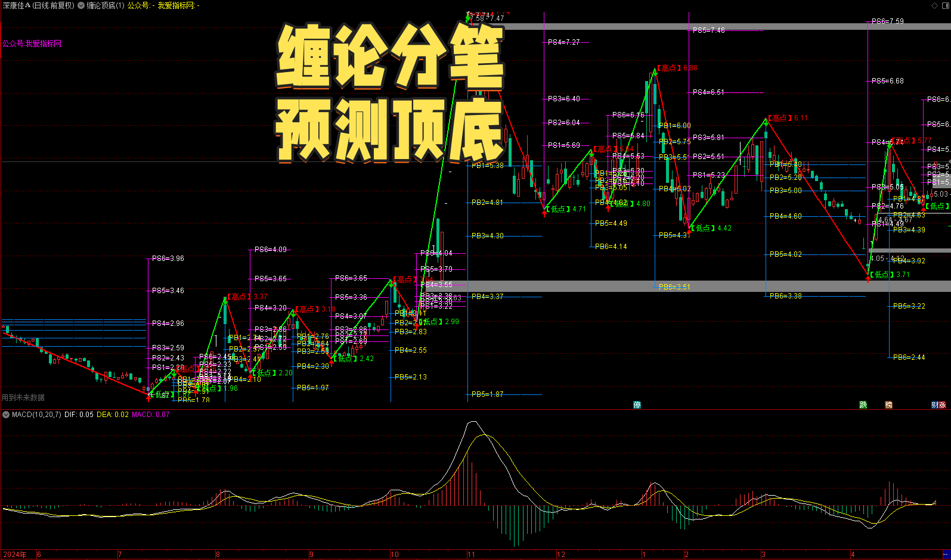951x560 pixels.
Task: Click the 用到未来数据 warning text
Action: coord(23,397)
